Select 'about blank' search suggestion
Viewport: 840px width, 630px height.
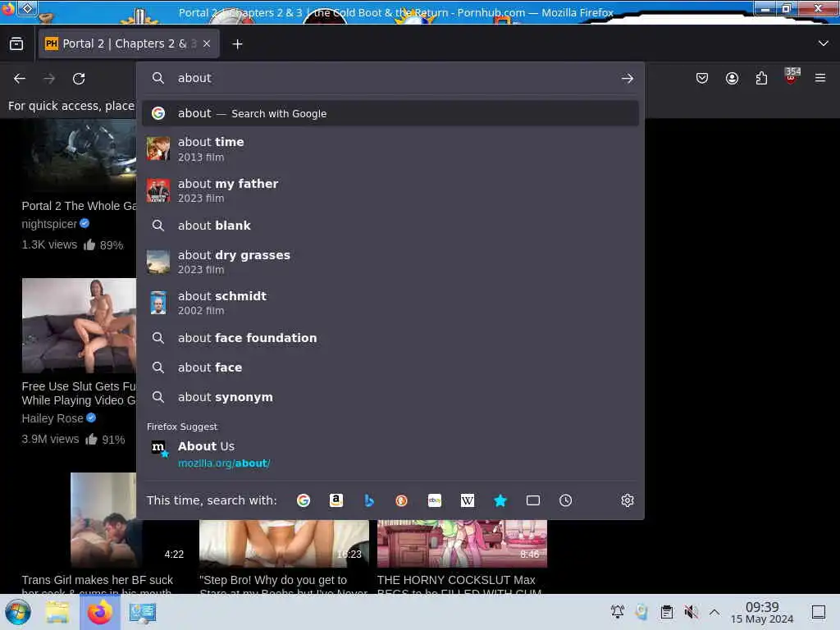point(390,226)
